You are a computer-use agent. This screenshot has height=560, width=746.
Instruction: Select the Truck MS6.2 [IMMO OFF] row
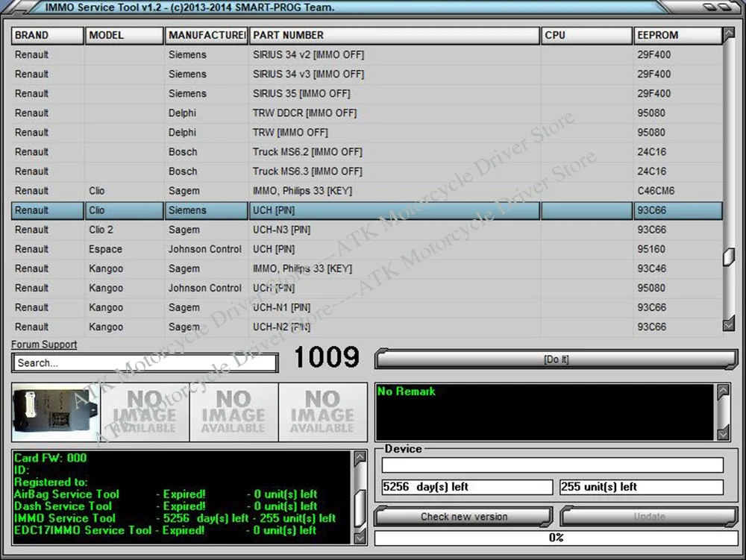click(x=367, y=152)
